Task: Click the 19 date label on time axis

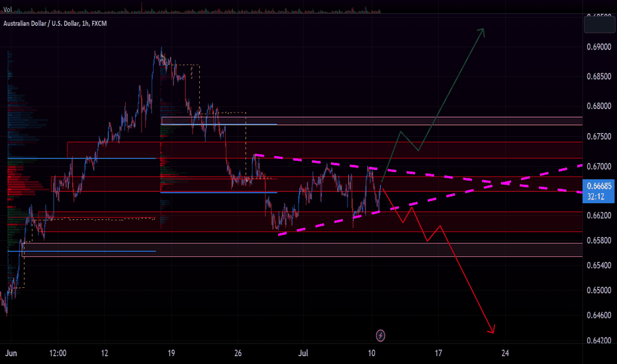Action: pos(171,353)
